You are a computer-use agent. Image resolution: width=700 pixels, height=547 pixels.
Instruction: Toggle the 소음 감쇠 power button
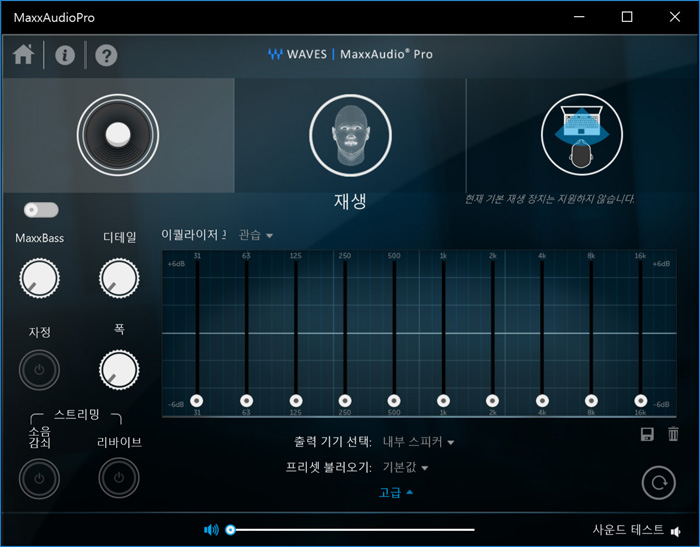(x=39, y=478)
